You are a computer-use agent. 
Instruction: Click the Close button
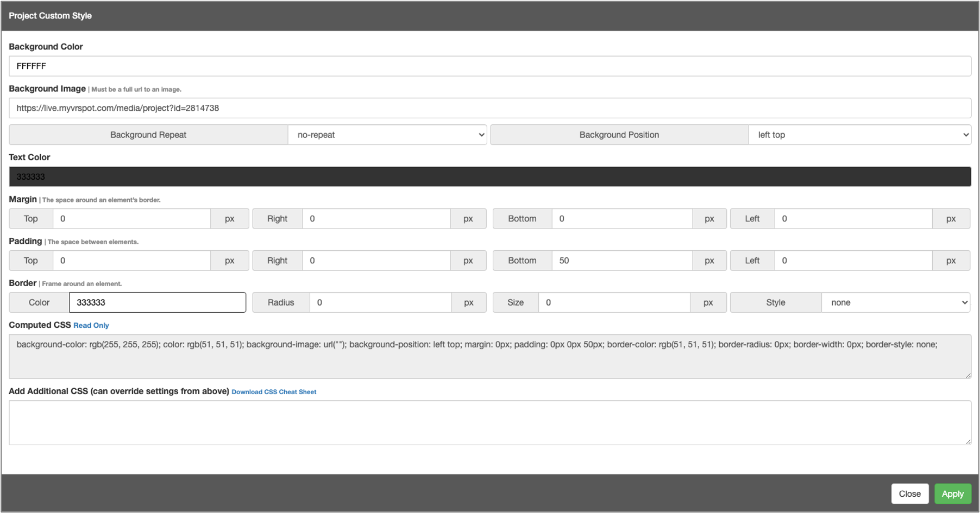coord(909,493)
